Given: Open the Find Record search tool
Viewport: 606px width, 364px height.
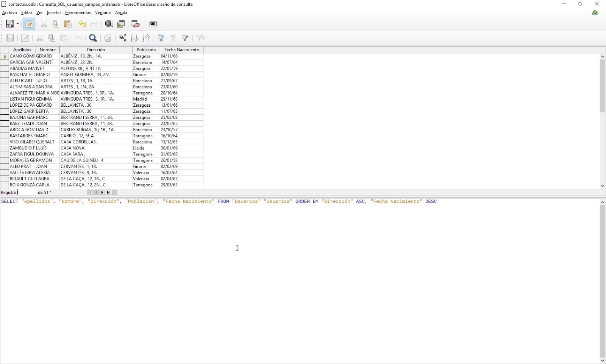Looking at the screenshot, I should coord(93,38).
